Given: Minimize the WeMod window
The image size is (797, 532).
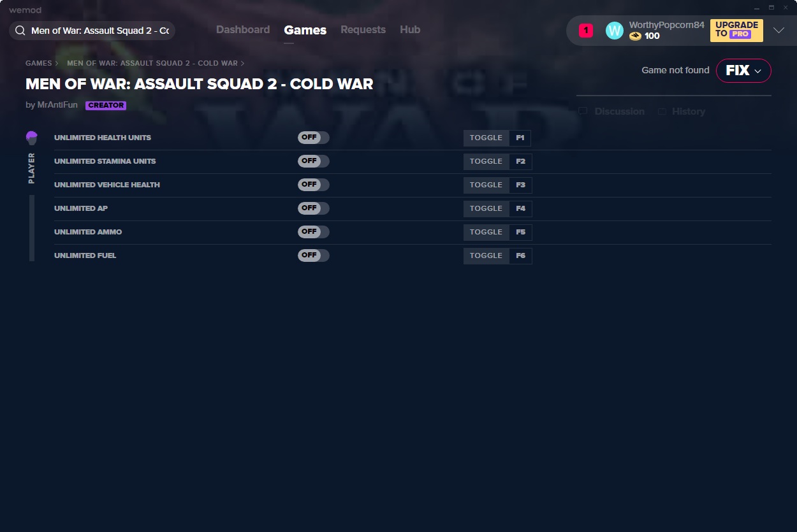Looking at the screenshot, I should tap(757, 8).
